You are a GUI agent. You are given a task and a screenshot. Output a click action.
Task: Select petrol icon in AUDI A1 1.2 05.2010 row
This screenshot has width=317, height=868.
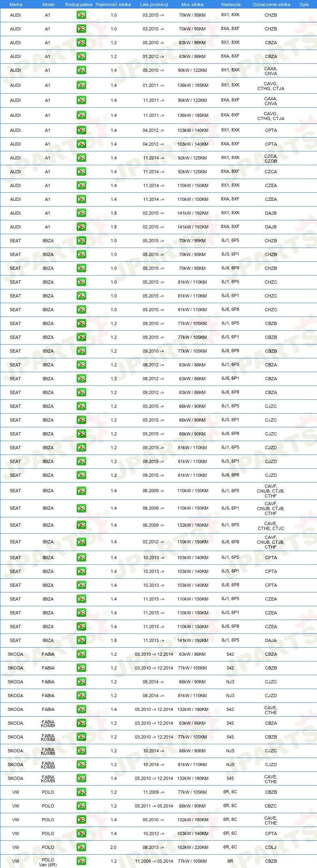click(x=81, y=43)
